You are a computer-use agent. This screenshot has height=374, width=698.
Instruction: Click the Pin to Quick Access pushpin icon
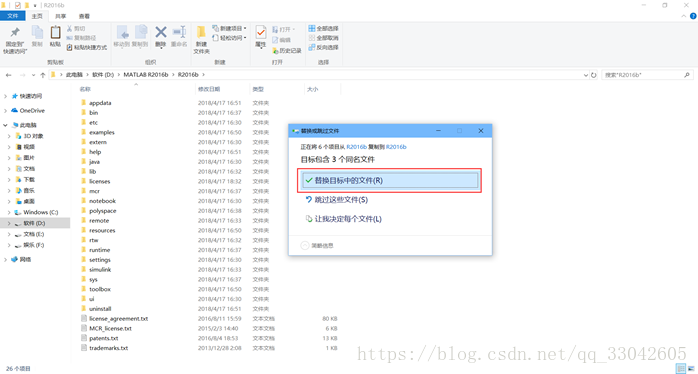[15, 33]
